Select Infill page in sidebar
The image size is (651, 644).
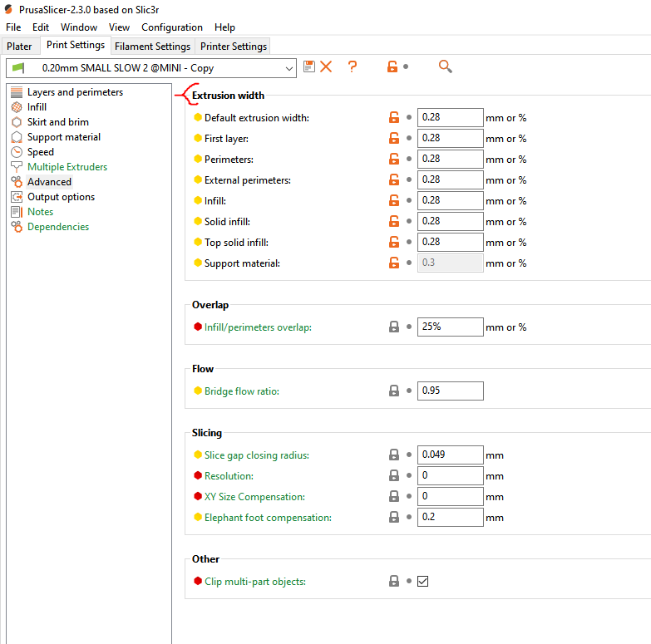coord(37,107)
